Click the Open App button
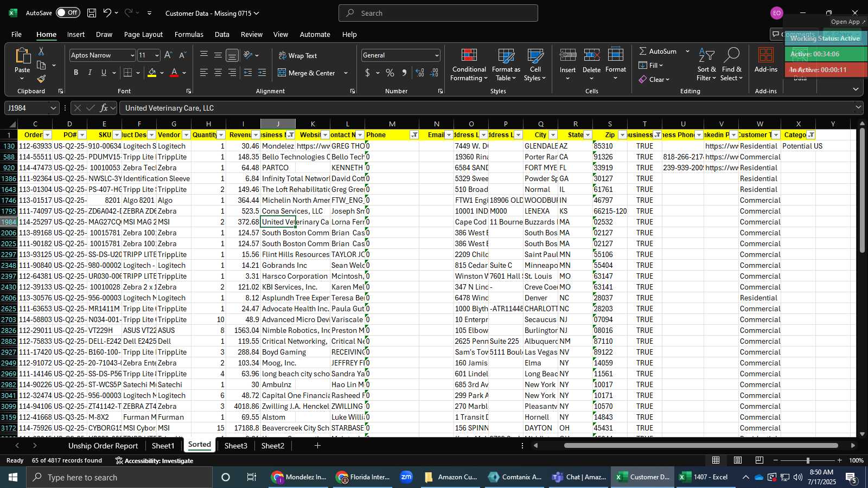This screenshot has width=868, height=488. pos(848,22)
